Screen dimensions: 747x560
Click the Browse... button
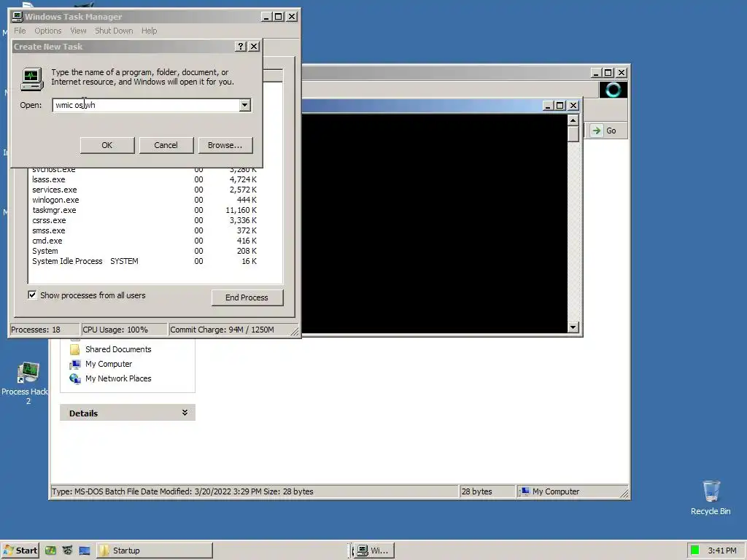click(x=225, y=145)
